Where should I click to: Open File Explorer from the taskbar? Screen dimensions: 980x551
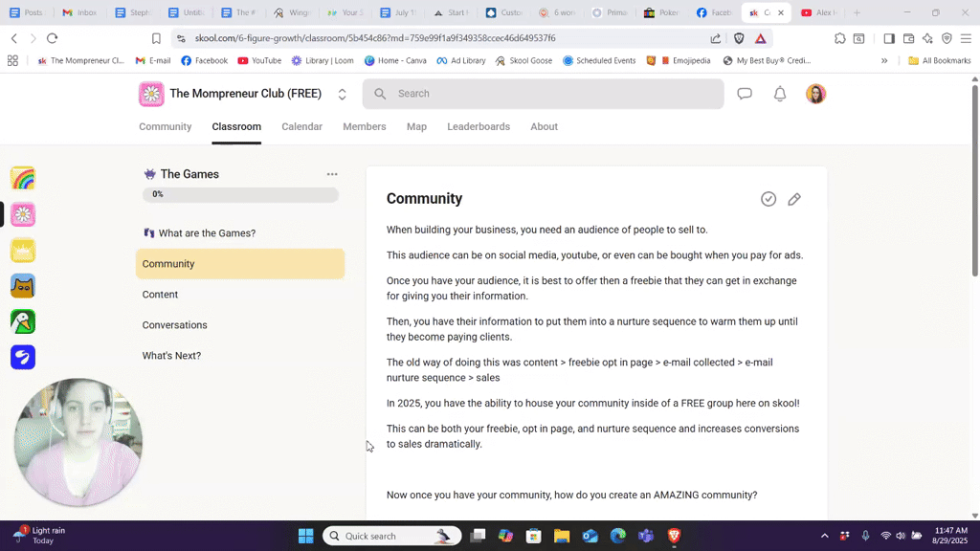561,536
